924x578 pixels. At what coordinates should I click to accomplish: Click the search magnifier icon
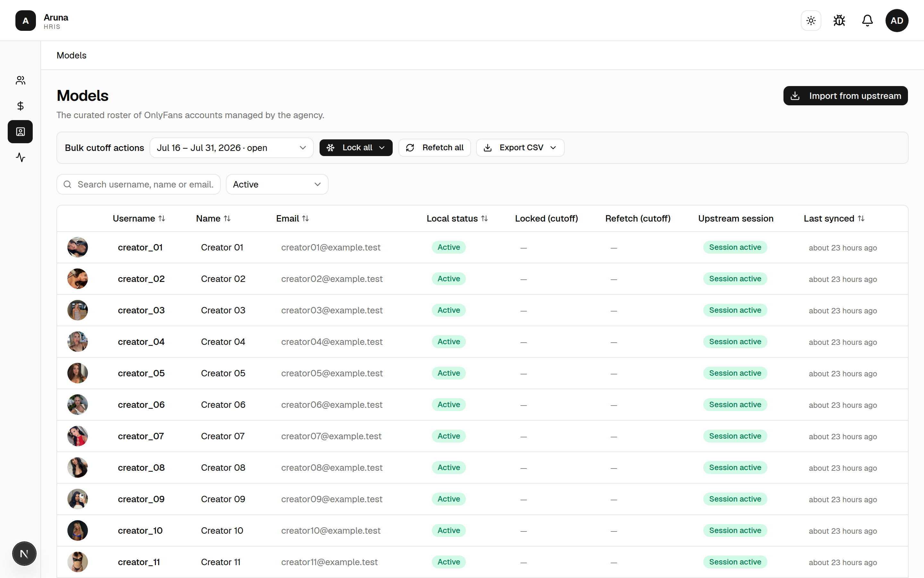point(68,184)
